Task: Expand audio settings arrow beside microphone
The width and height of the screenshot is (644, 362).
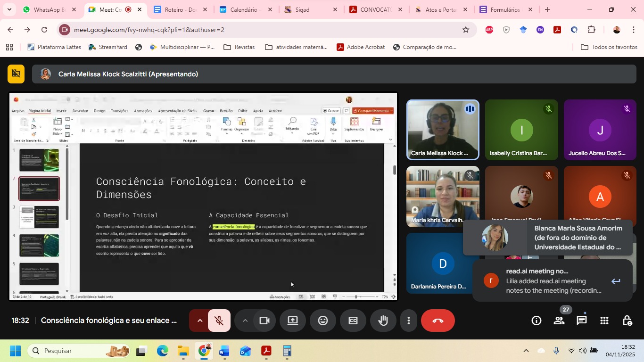Action: click(x=199, y=321)
